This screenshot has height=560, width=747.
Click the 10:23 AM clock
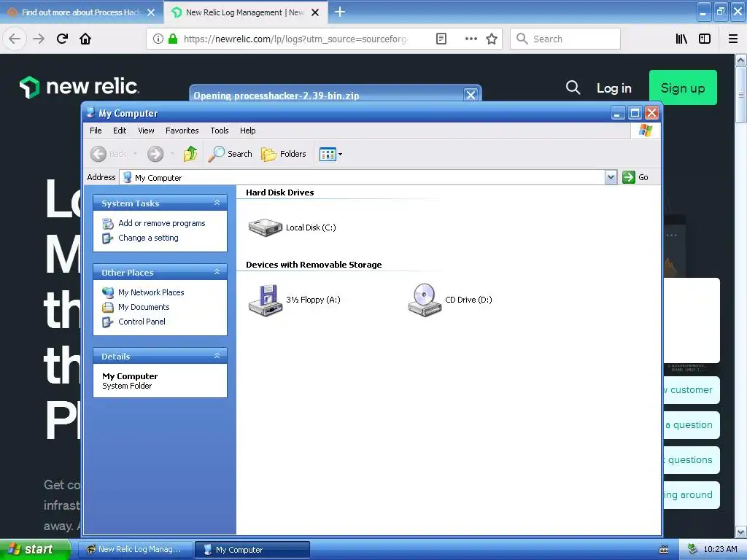[x=720, y=549]
